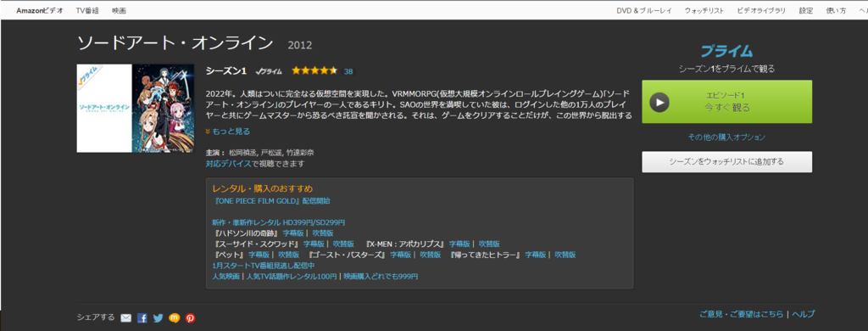Open 使い方 in top navigation
Screen dimensions: 868x331
coord(836,10)
